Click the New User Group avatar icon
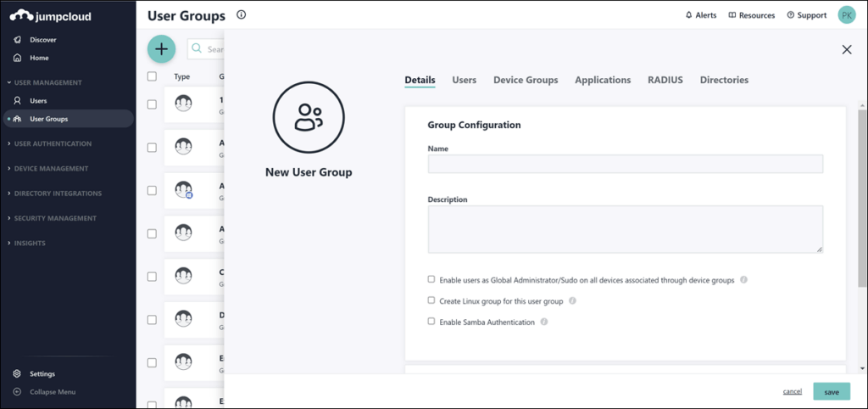The image size is (868, 409). click(x=309, y=117)
